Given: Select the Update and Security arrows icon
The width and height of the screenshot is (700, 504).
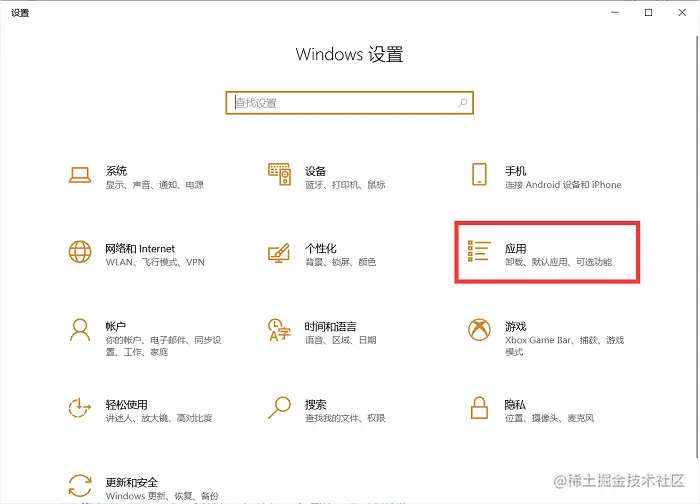Looking at the screenshot, I should pyautogui.click(x=80, y=486).
